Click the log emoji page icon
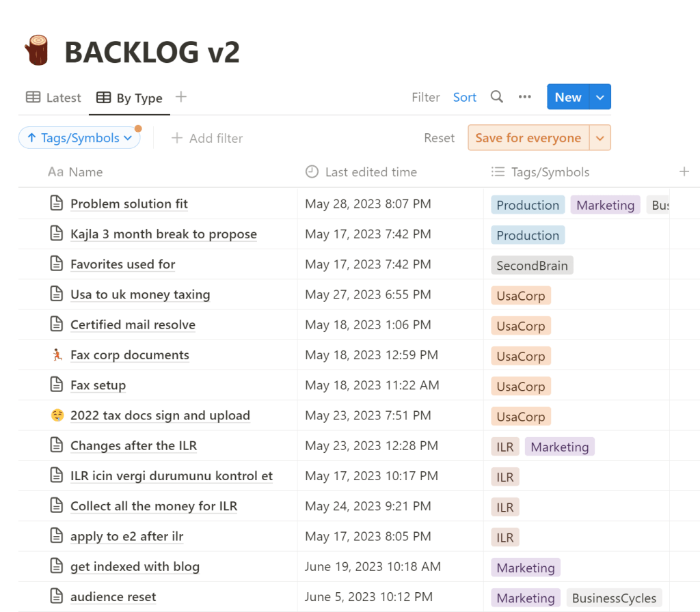The width and height of the screenshot is (700, 612). [37, 51]
